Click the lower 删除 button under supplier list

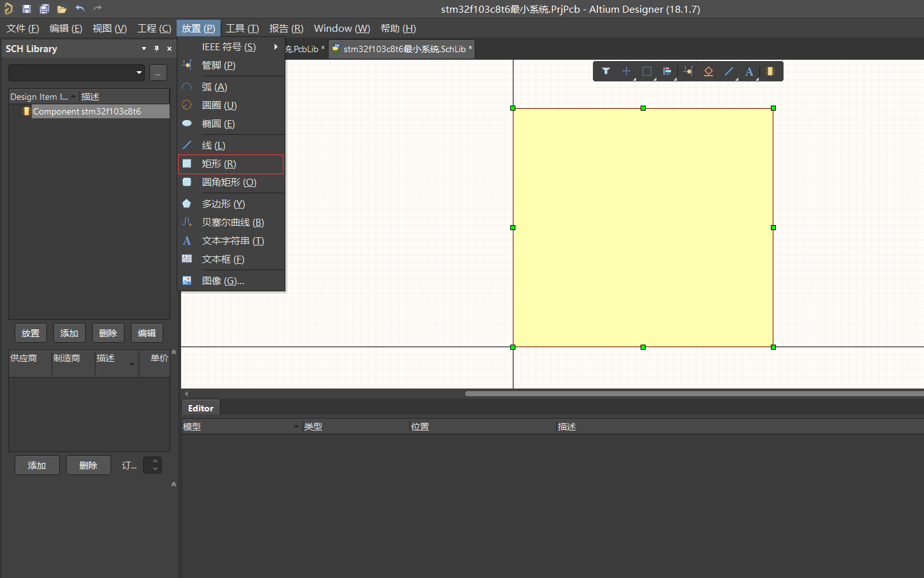click(x=88, y=465)
